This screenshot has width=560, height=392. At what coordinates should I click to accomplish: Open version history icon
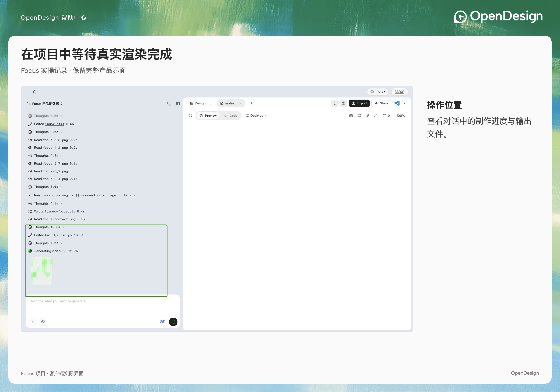(x=343, y=103)
